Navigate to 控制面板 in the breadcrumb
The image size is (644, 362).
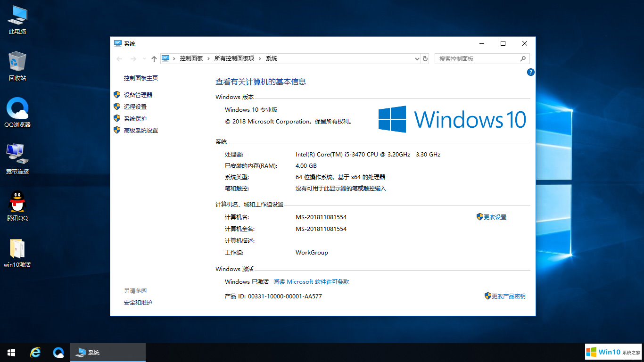[x=191, y=58]
